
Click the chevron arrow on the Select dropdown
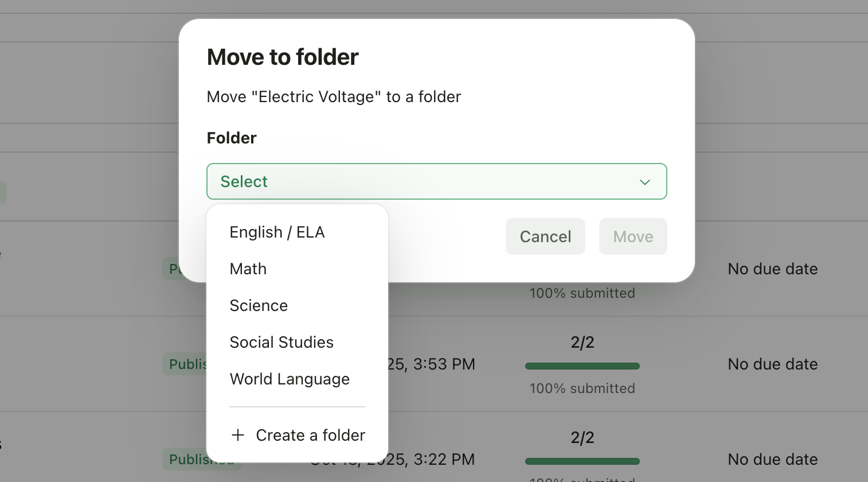(644, 182)
